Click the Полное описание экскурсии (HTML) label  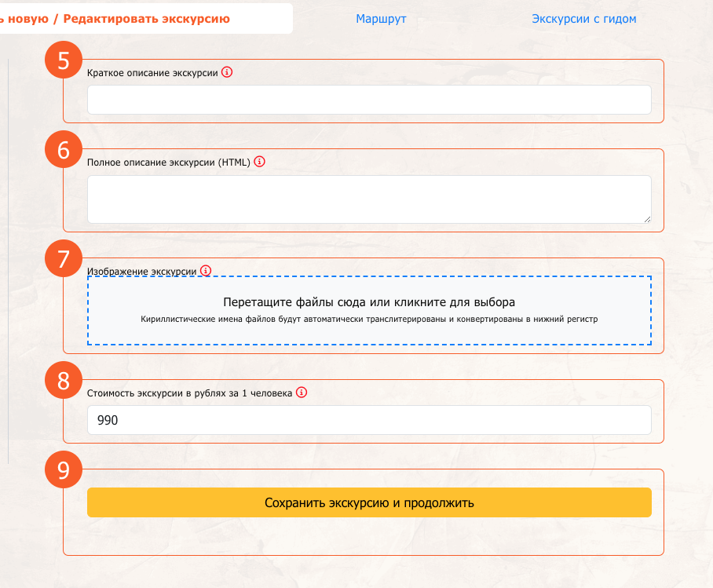pyautogui.click(x=169, y=163)
